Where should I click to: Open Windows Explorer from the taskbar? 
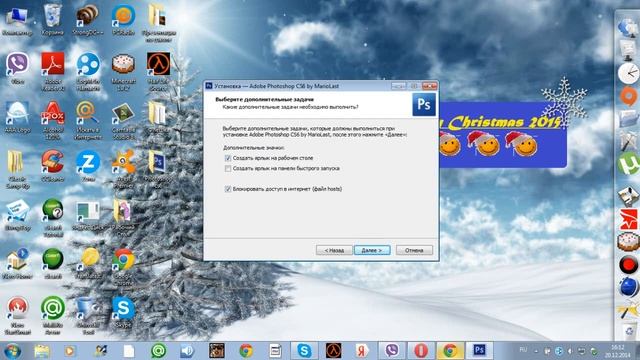pos(42,351)
